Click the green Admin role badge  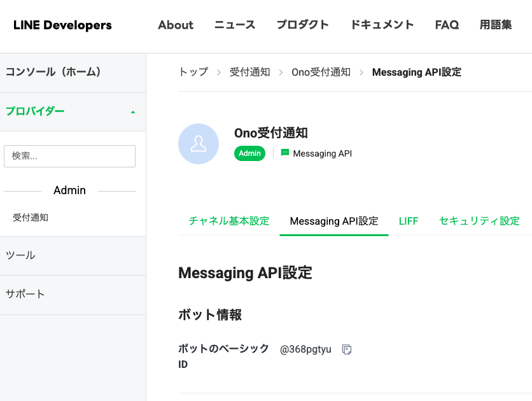tap(249, 153)
